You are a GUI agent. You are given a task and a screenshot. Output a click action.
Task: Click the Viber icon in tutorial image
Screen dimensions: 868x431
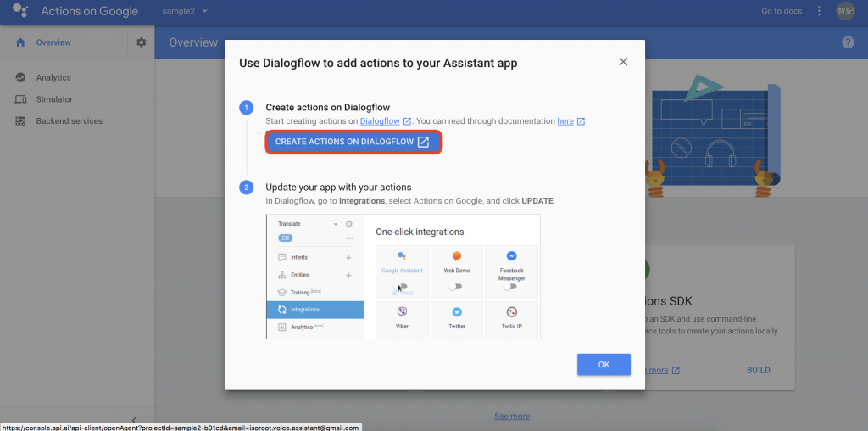click(x=402, y=312)
